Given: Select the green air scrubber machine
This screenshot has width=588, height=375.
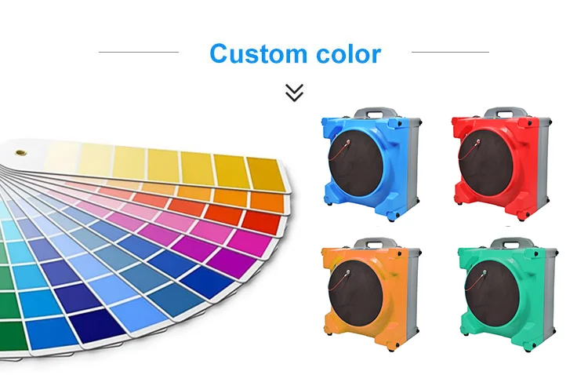Looking at the screenshot, I should coord(507,294).
